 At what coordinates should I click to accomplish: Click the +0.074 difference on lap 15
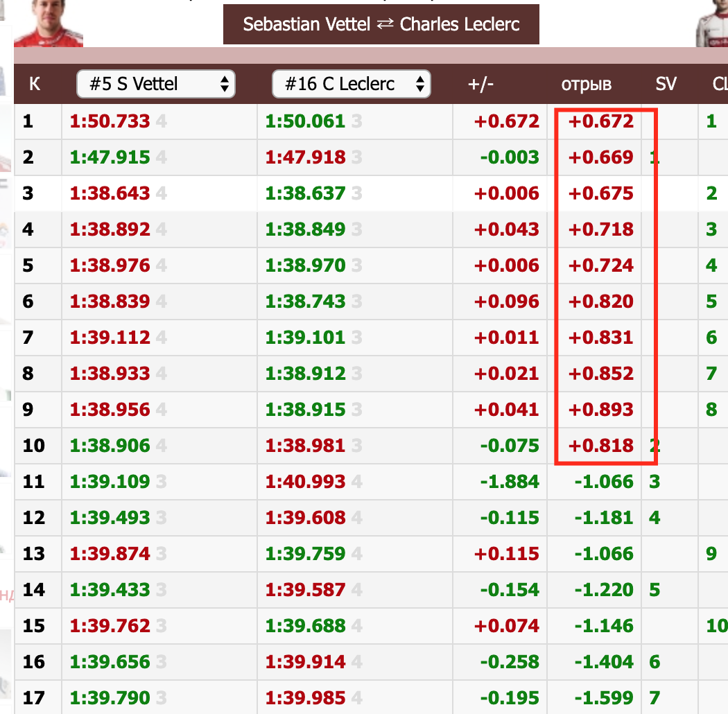[507, 626]
